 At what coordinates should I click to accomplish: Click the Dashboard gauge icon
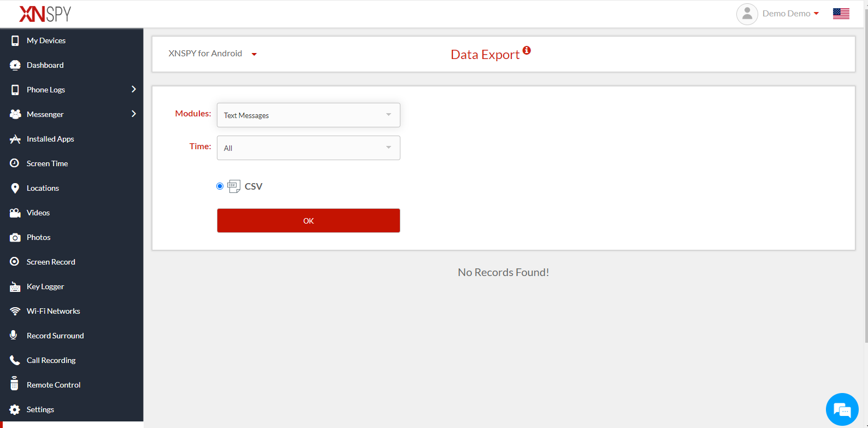pos(15,65)
